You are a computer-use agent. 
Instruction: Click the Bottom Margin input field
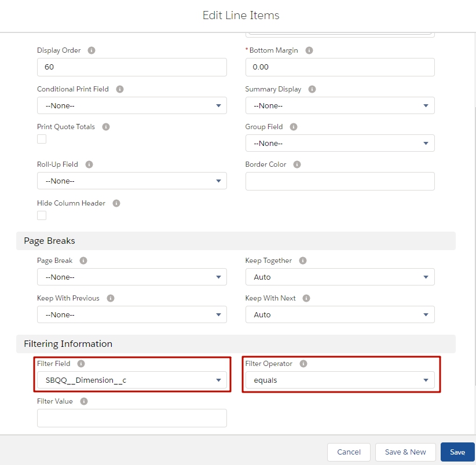(x=340, y=67)
